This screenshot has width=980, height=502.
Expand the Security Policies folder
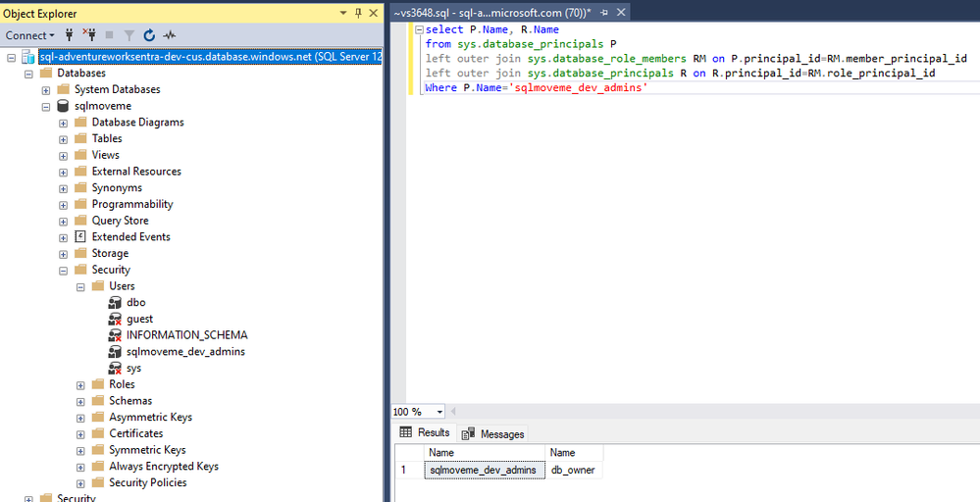[x=80, y=483]
